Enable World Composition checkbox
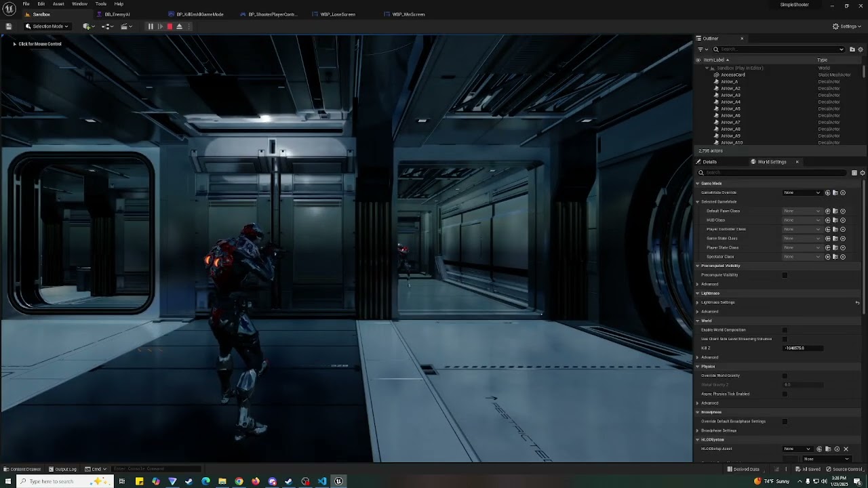 785,330
